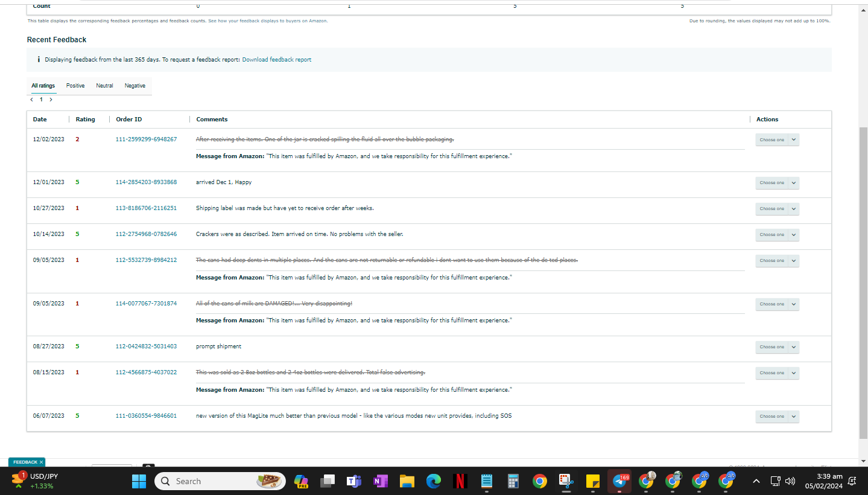
Task: Open actions dropdown for order 112-4566875-4037022
Action: pyautogui.click(x=778, y=372)
